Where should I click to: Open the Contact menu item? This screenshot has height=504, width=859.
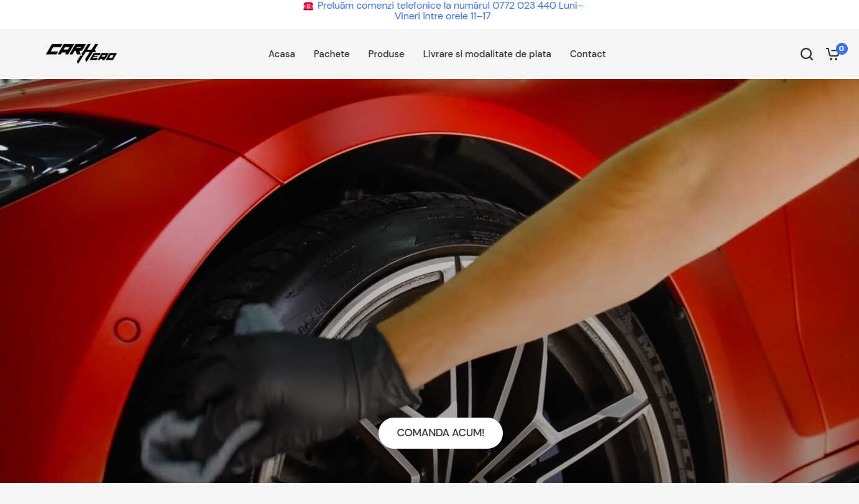[x=587, y=54]
